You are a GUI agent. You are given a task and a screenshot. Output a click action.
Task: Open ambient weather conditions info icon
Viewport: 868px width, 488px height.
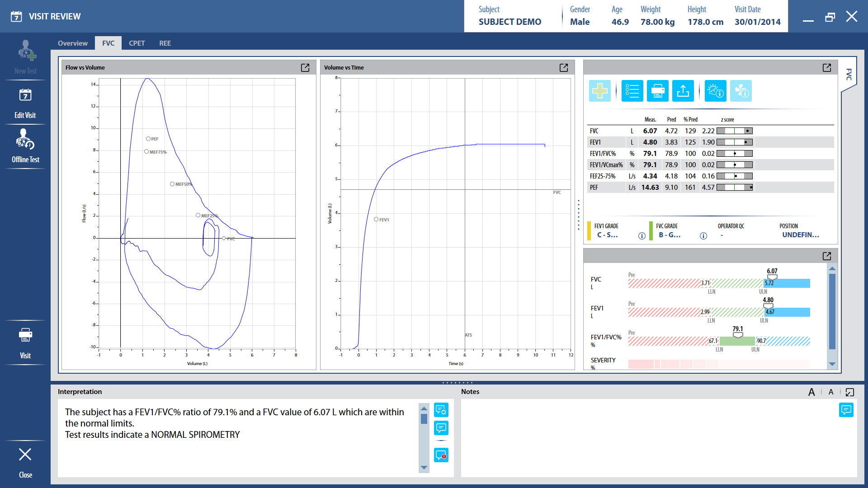pos(715,91)
